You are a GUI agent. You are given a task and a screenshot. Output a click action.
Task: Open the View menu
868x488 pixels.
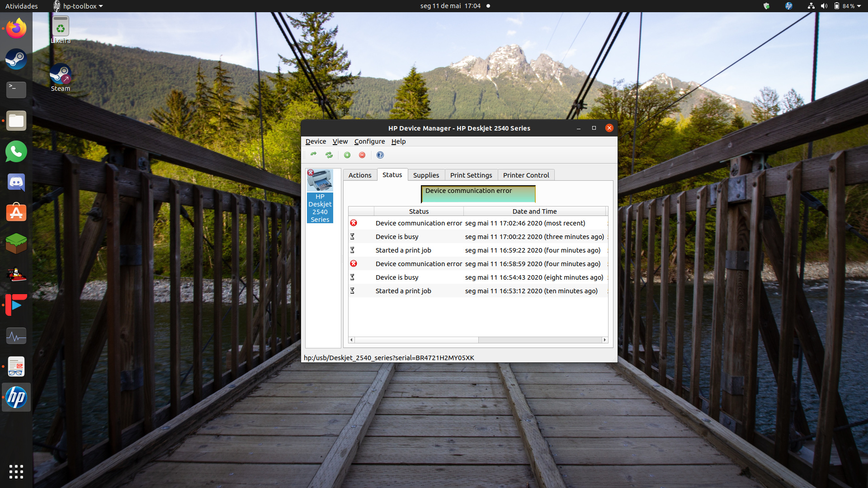[340, 141]
